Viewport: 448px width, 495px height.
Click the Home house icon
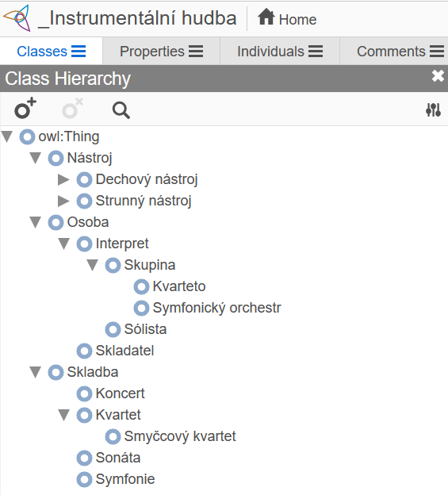266,17
